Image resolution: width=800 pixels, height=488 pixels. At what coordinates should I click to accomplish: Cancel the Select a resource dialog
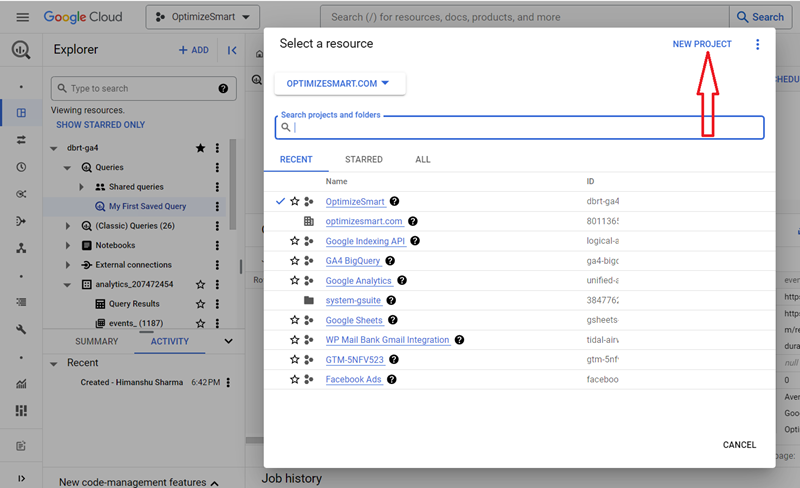[739, 445]
